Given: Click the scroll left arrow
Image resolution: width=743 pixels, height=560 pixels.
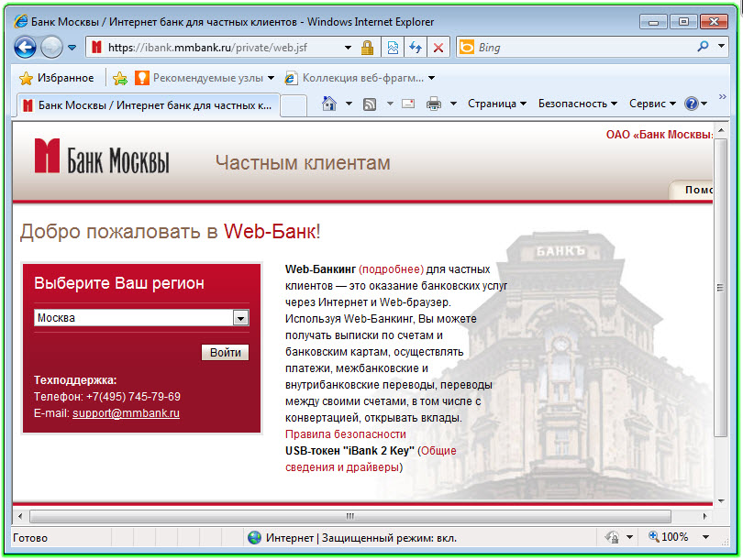Looking at the screenshot, I should click(x=19, y=516).
